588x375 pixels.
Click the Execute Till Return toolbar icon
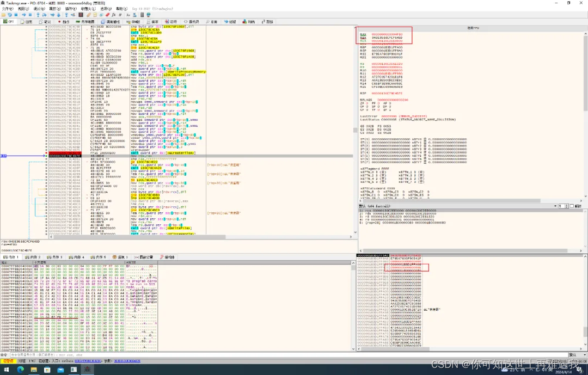pyautogui.click(x=66, y=15)
